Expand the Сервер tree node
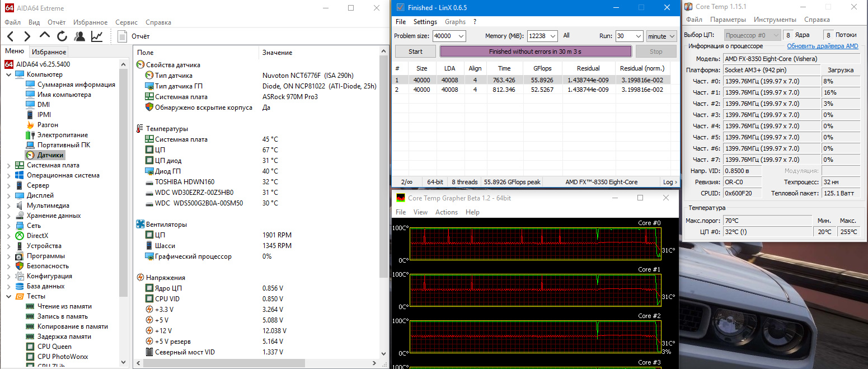 tap(8, 185)
